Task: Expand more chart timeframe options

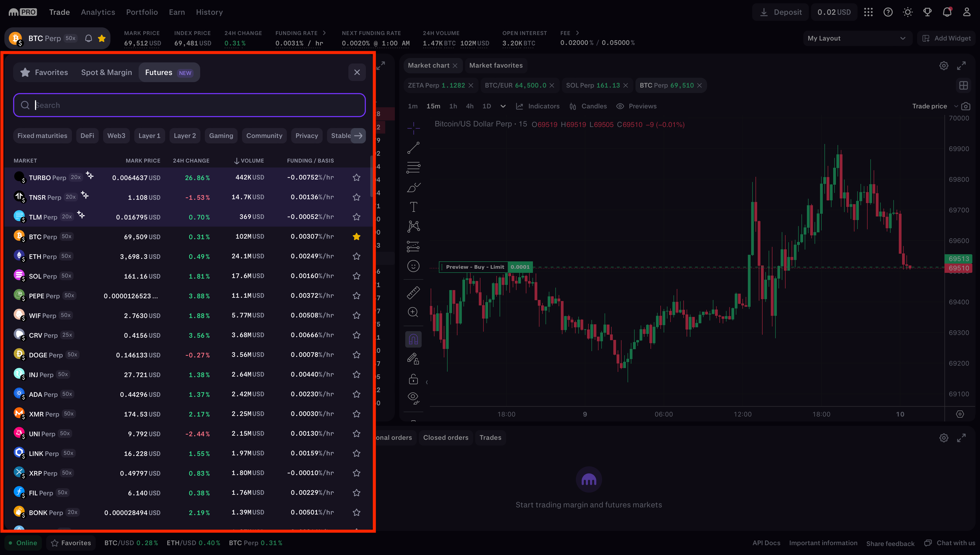Action: click(x=503, y=106)
